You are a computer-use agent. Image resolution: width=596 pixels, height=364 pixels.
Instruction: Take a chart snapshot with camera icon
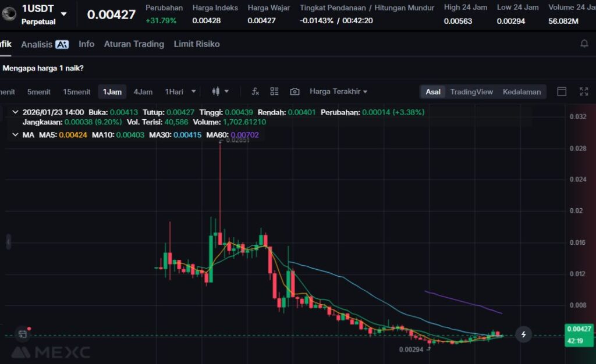295,91
